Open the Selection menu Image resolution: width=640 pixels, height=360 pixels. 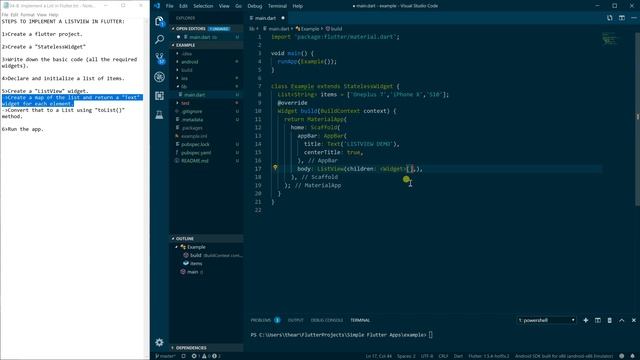click(x=203, y=6)
